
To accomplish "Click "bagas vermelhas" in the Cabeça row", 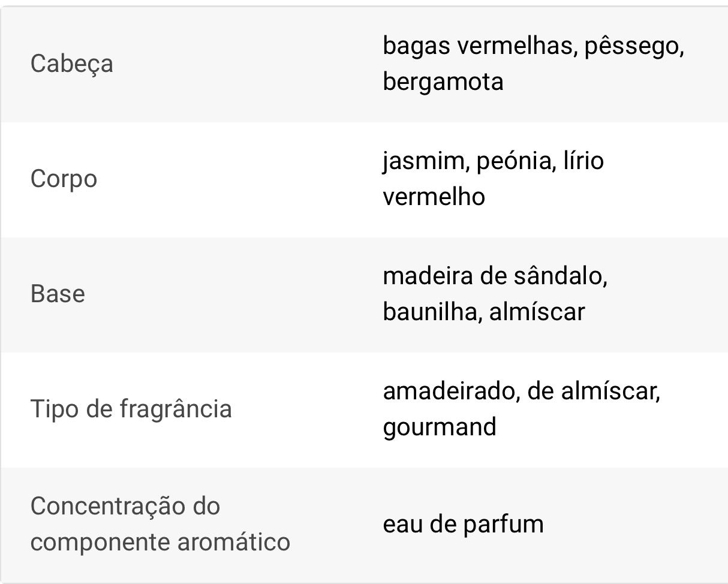I will click(477, 46).
